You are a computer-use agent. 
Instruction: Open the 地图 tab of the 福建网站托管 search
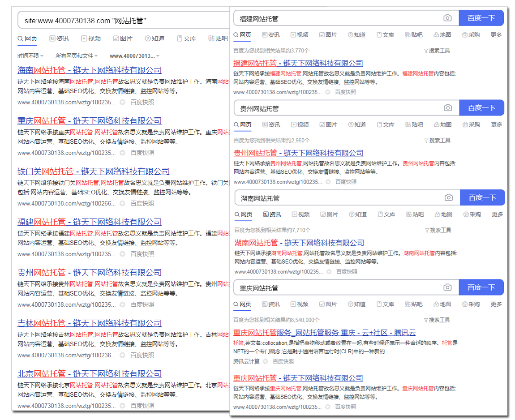442,35
